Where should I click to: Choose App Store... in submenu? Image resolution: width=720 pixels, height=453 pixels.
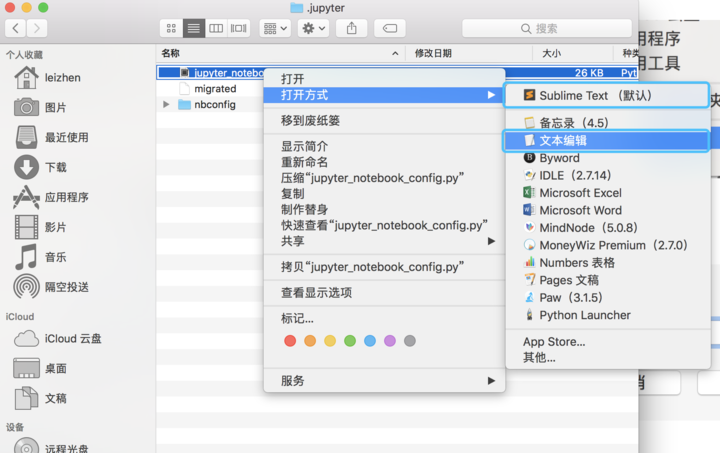pyautogui.click(x=608, y=341)
